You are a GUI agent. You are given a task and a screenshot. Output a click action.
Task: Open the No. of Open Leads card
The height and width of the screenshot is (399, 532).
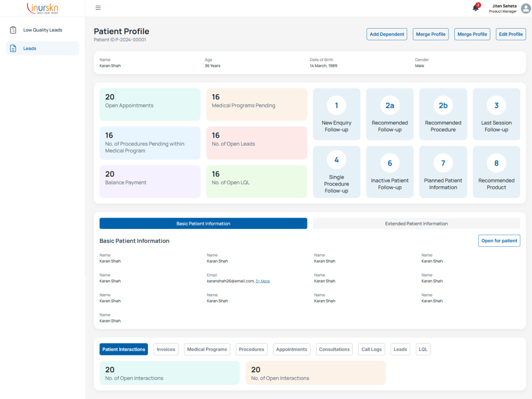(256, 143)
